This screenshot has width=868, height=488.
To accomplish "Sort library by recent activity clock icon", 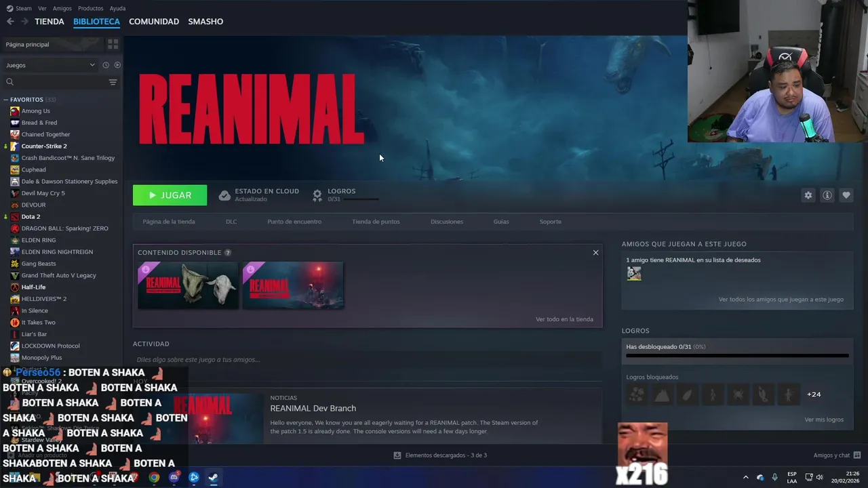I will click(106, 65).
